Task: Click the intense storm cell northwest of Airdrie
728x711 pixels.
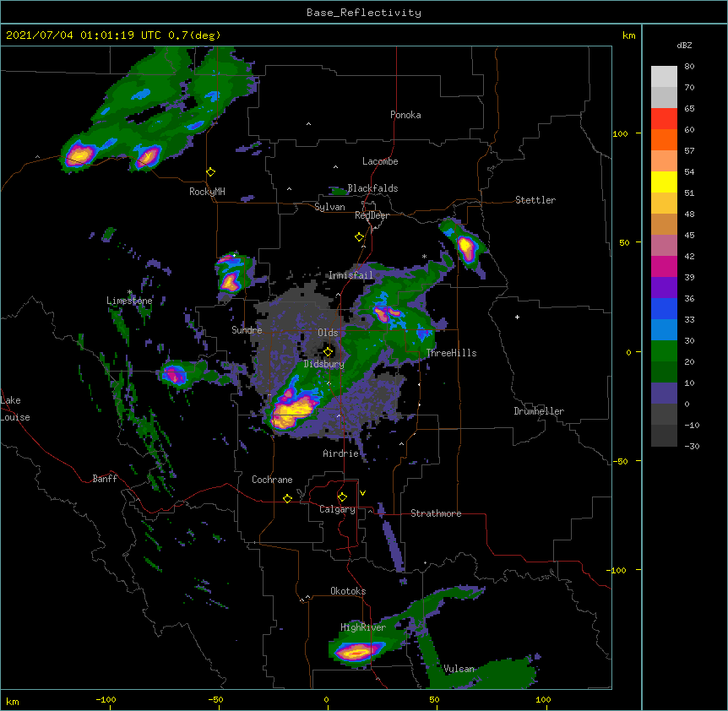Action: tap(293, 410)
